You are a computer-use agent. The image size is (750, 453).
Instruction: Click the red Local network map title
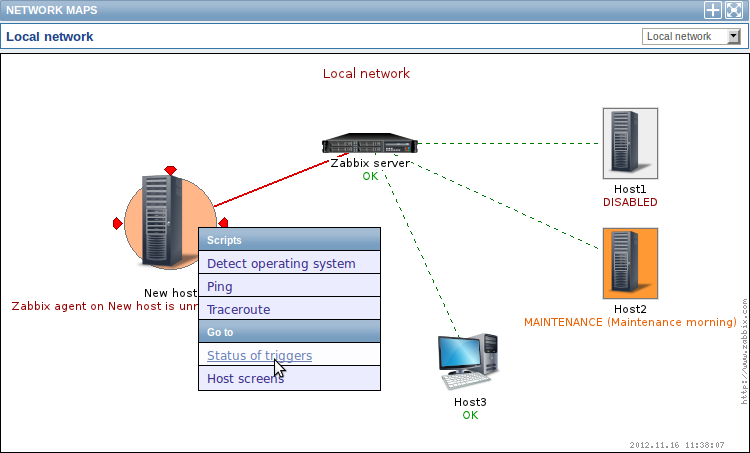366,74
